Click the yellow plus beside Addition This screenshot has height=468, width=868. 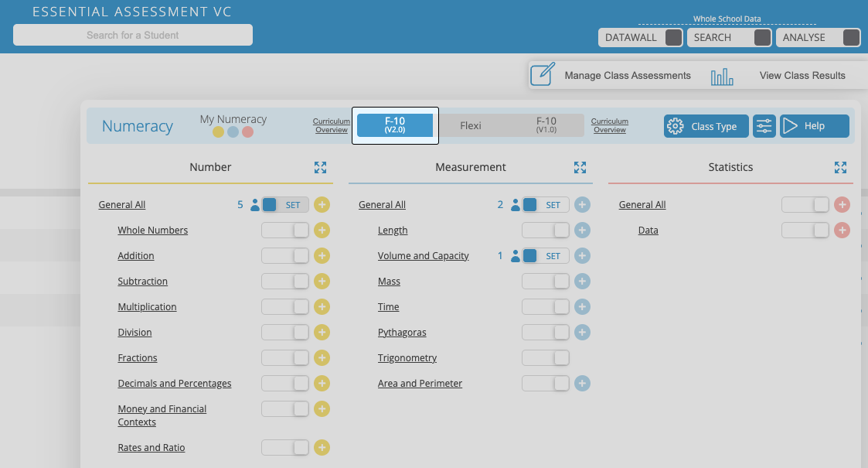pyautogui.click(x=322, y=255)
